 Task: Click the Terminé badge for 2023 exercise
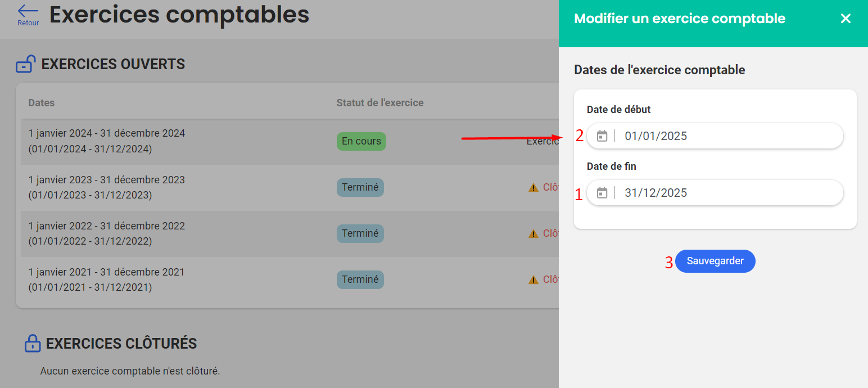click(x=360, y=187)
